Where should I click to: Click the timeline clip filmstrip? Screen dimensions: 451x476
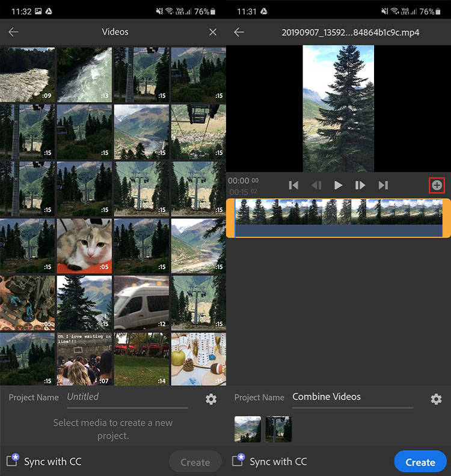pyautogui.click(x=339, y=212)
